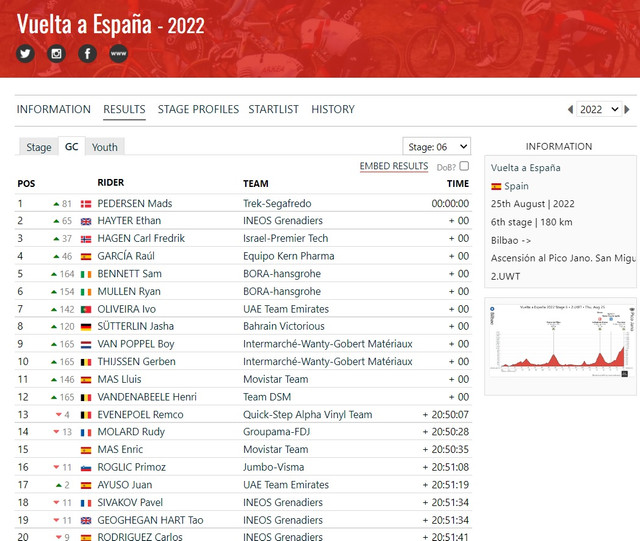640x541 pixels.
Task: Open rider VANDENABEELE Henri
Action: tap(147, 397)
